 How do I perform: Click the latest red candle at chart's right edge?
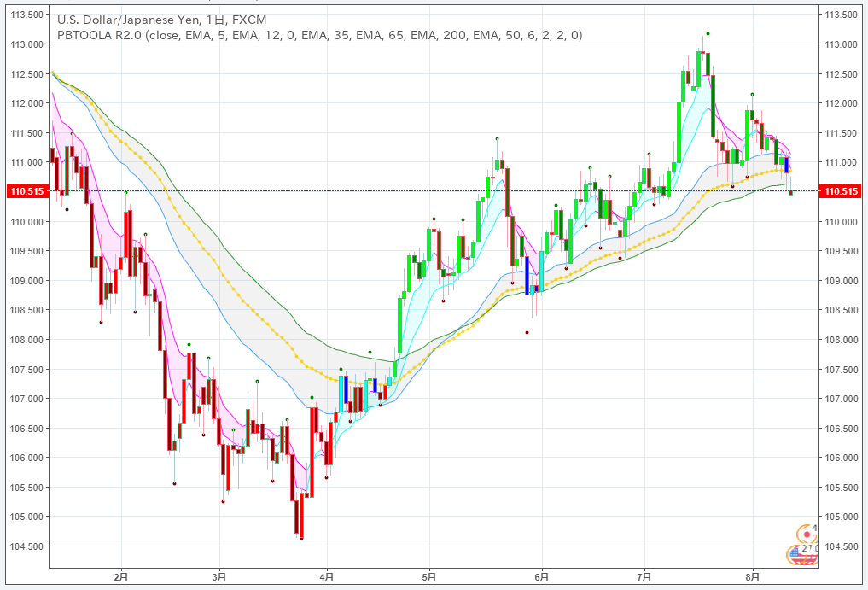point(791,193)
